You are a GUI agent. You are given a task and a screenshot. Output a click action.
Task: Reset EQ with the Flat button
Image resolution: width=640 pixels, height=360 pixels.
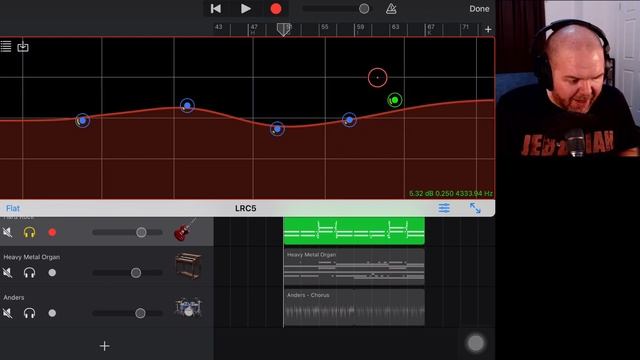tap(13, 208)
